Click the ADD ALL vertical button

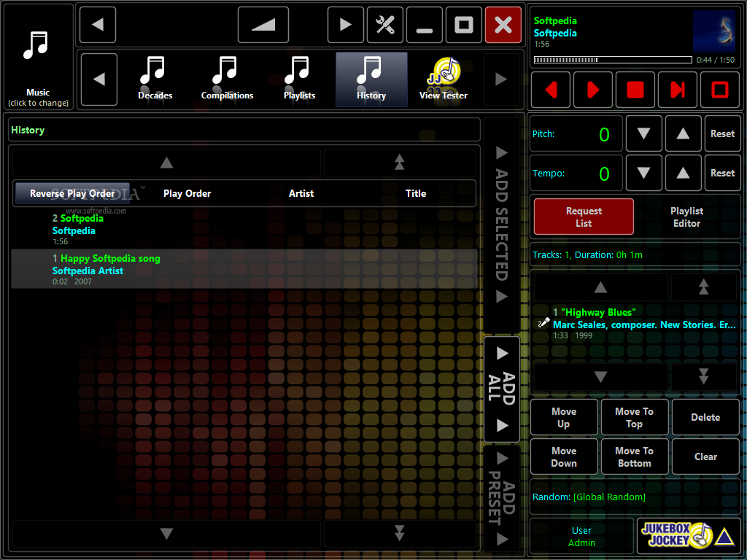(502, 389)
